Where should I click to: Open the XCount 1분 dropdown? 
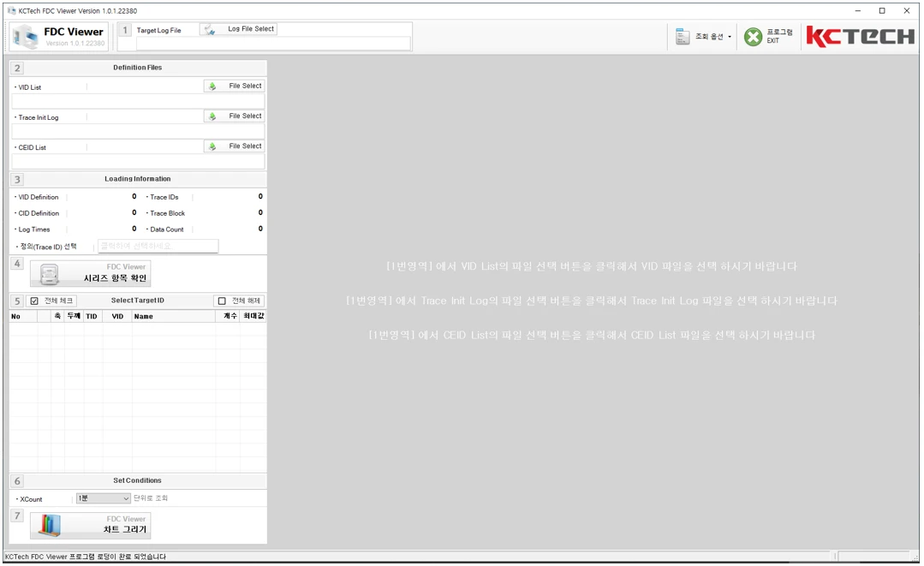103,498
